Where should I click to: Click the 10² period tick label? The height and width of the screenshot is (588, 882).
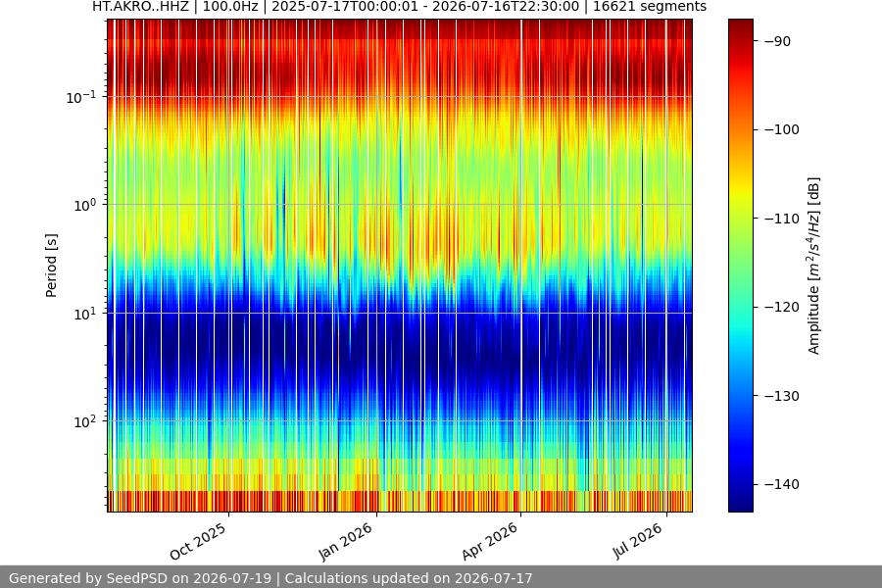click(x=85, y=421)
